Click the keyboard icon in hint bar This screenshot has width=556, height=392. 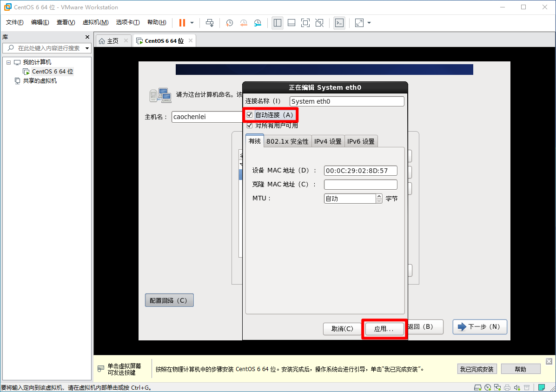[101, 369]
